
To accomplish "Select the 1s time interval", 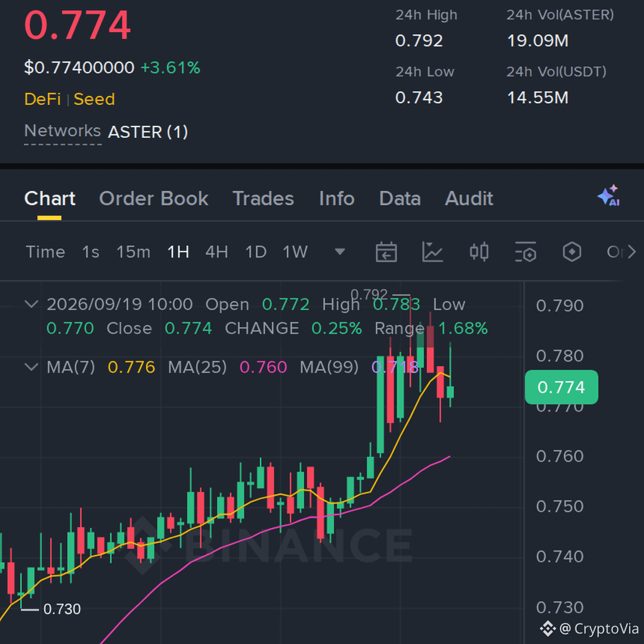I will pos(91,252).
